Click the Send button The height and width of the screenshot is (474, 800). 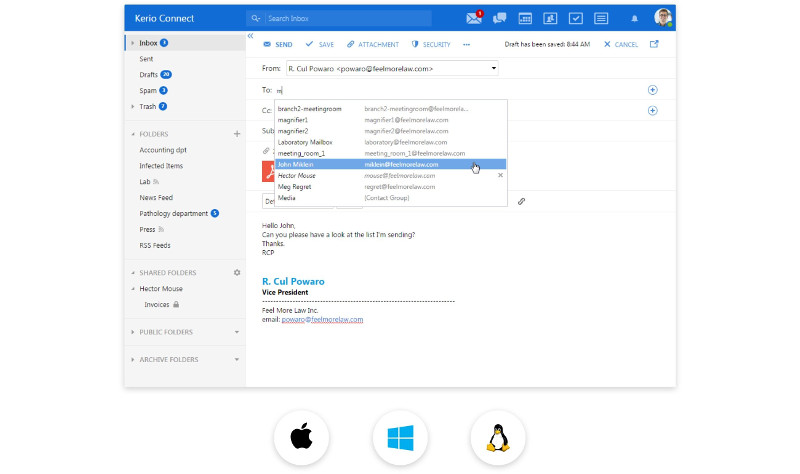(278, 45)
